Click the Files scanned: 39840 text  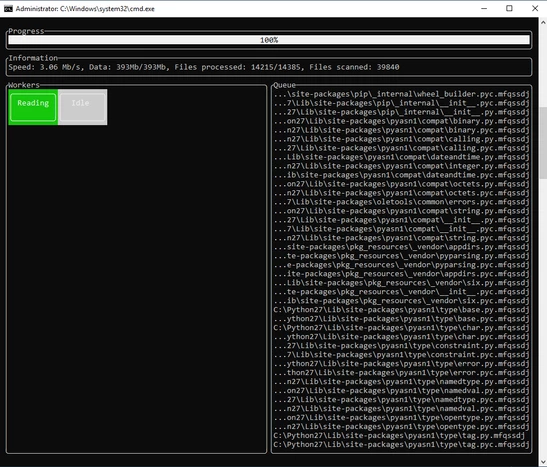point(354,67)
